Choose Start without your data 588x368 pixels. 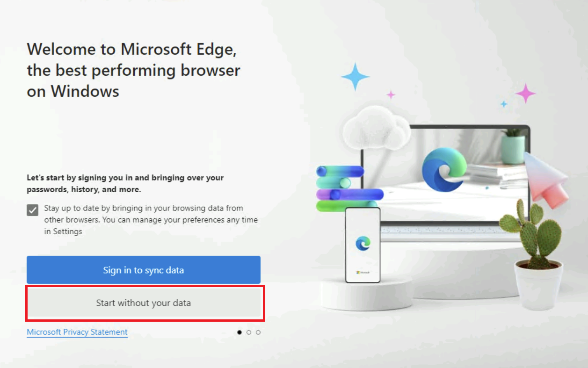[143, 303]
